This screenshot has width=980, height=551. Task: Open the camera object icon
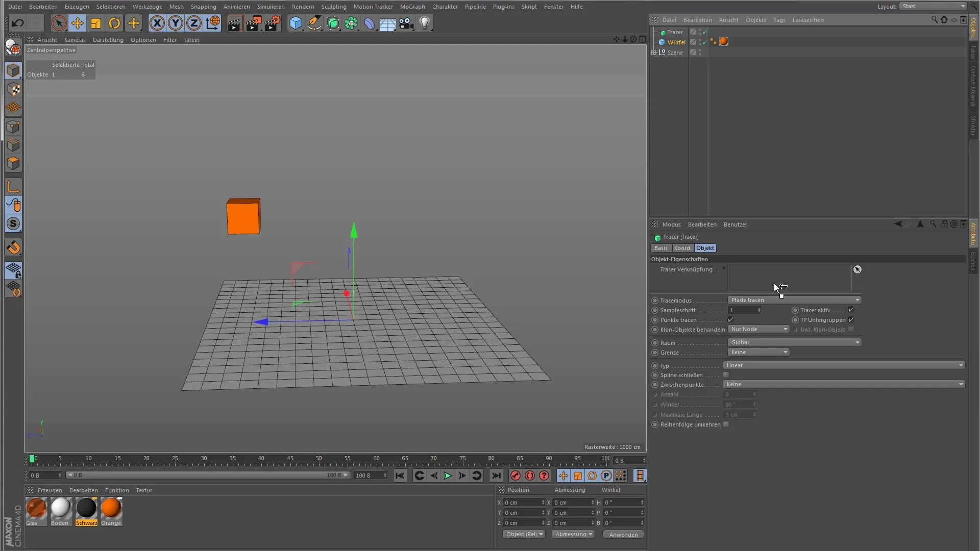click(406, 23)
